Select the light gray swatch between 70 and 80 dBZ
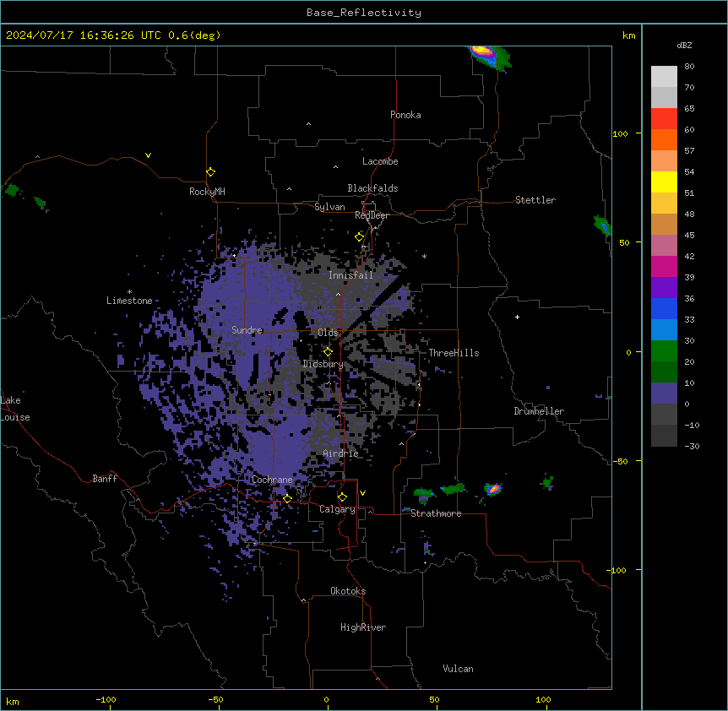The height and width of the screenshot is (711, 728). (664, 76)
